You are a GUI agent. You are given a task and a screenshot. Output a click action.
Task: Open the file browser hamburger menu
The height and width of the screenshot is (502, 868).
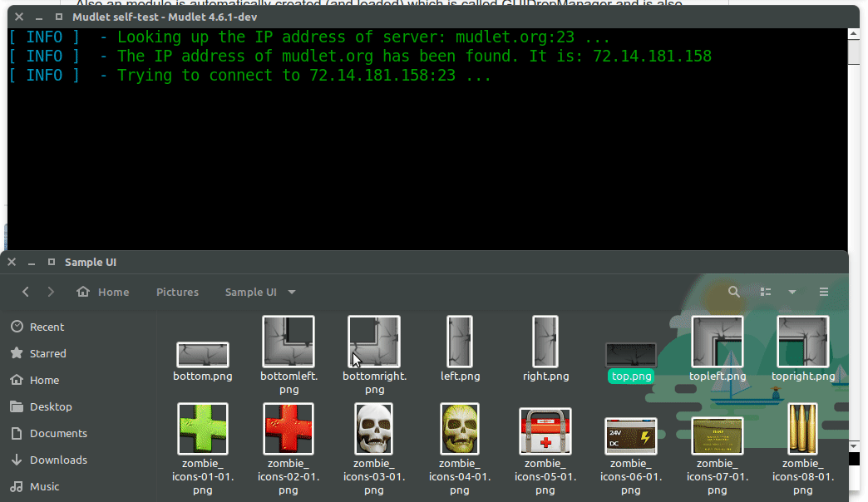click(x=824, y=292)
